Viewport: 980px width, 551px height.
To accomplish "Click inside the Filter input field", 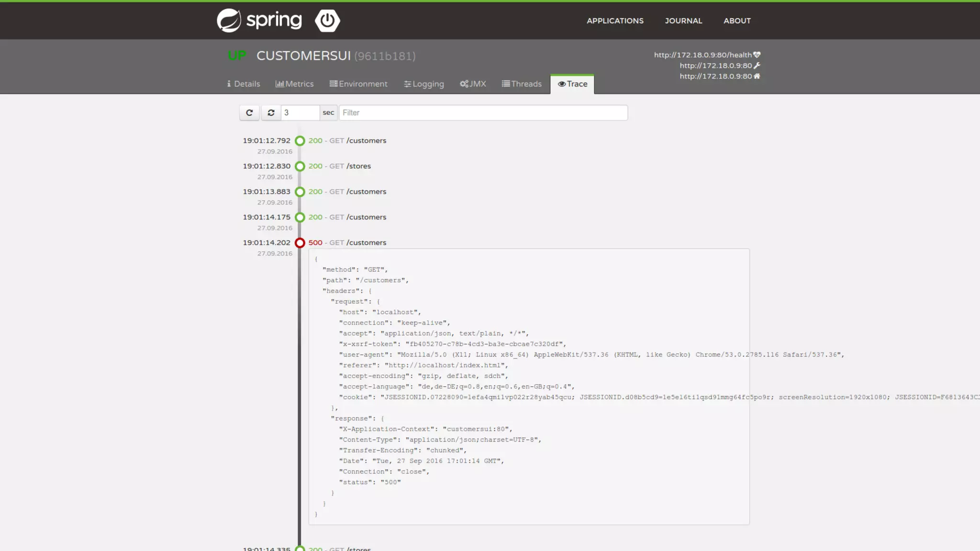I will (x=483, y=113).
